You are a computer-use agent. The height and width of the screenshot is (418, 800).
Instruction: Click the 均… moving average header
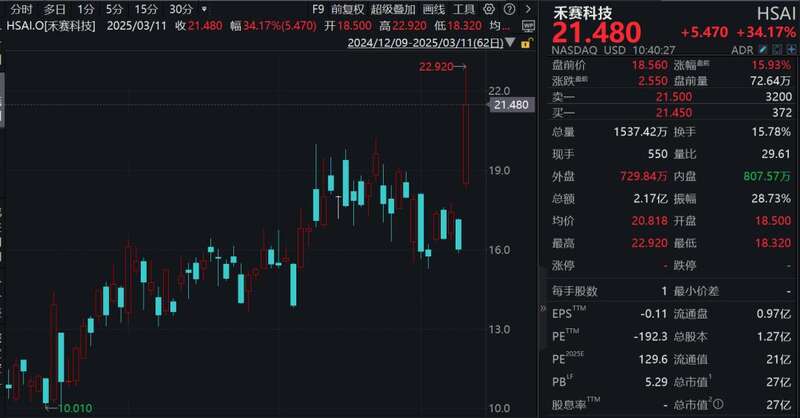click(x=499, y=26)
